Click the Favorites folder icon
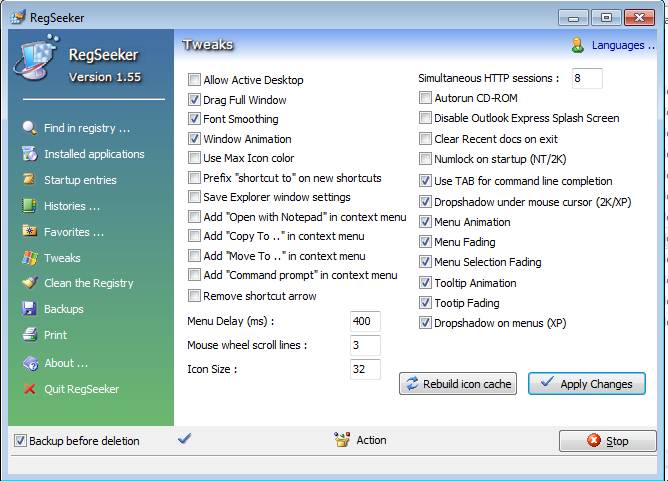This screenshot has width=668, height=481. pos(29,231)
